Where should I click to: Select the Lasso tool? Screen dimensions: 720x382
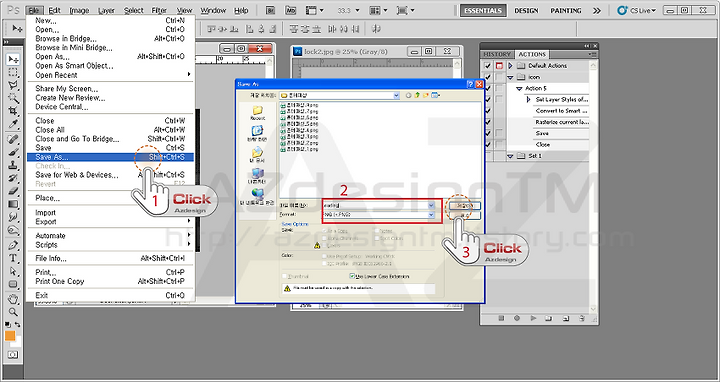tap(13, 85)
